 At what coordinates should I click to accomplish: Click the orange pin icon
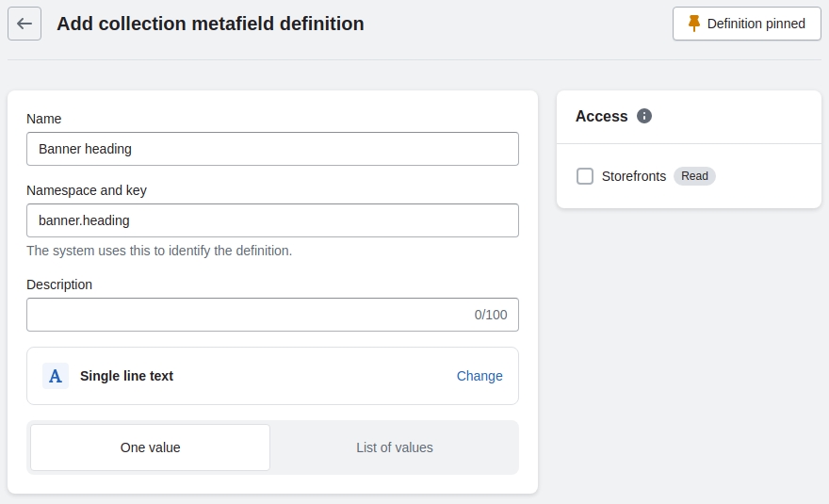[x=694, y=24]
